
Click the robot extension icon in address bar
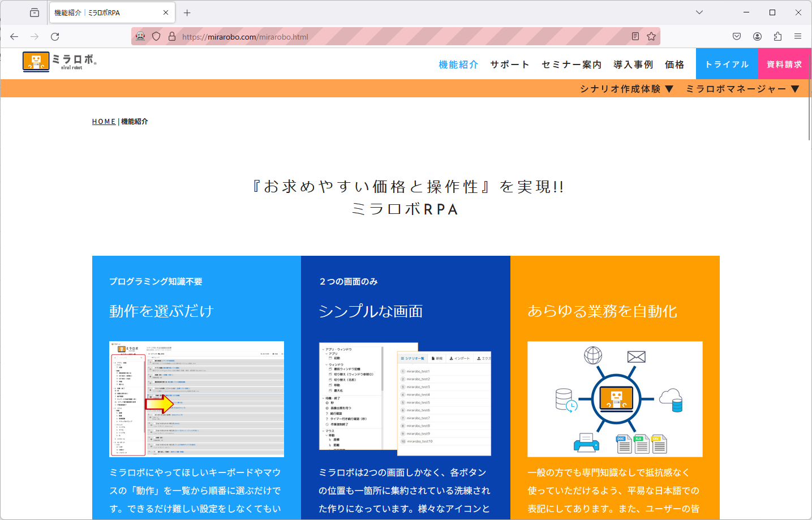[140, 36]
